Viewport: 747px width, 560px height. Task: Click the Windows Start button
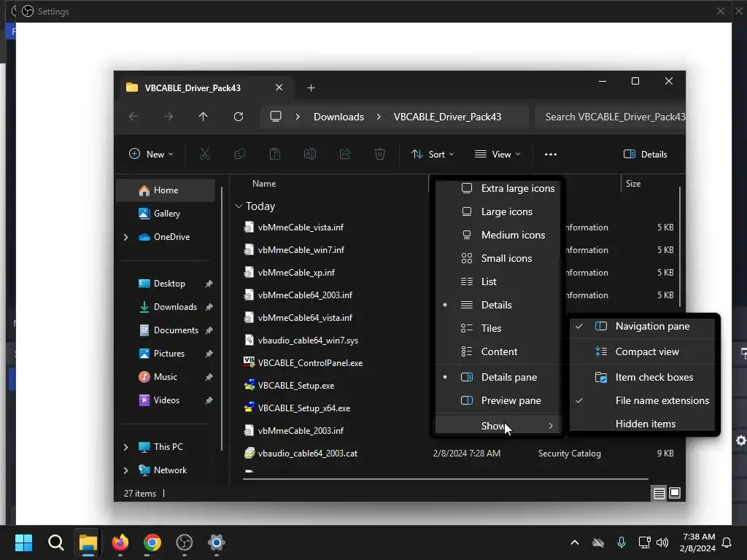pos(24,542)
